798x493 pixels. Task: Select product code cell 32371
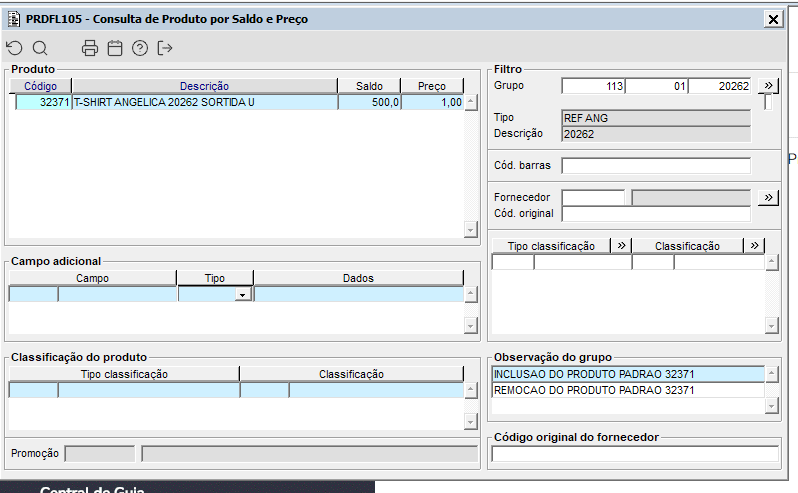tap(44, 102)
